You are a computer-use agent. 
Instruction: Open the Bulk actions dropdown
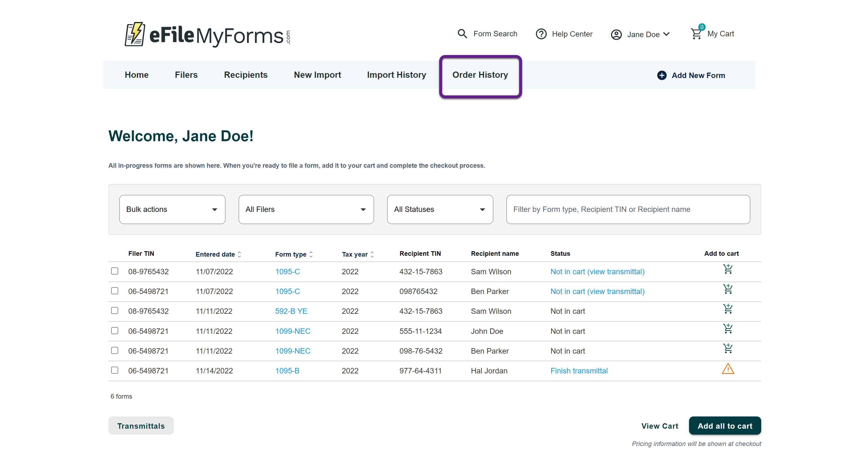point(172,209)
